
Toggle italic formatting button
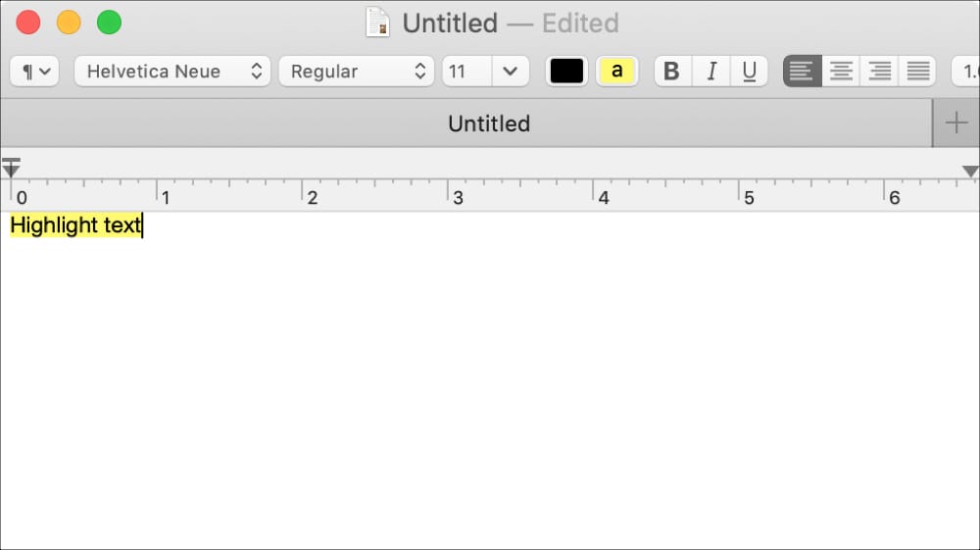(711, 72)
